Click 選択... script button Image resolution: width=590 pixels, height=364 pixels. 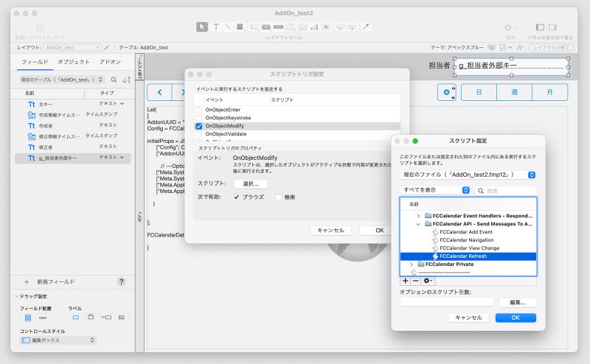click(251, 184)
